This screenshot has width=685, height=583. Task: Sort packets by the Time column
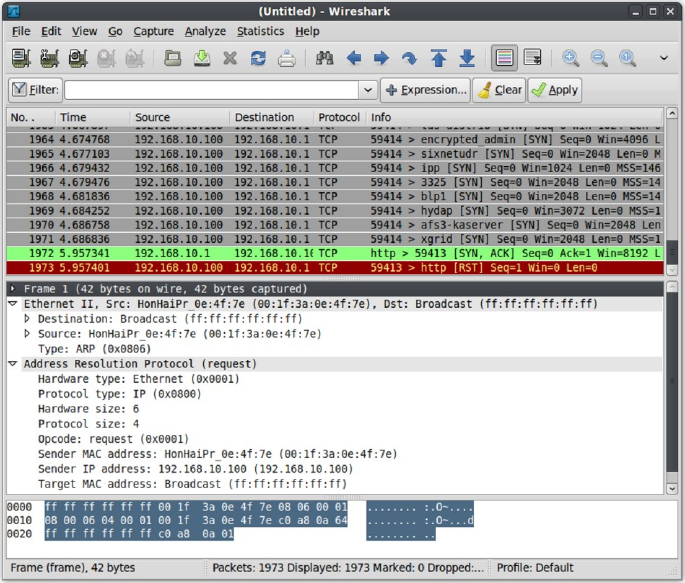click(92, 117)
